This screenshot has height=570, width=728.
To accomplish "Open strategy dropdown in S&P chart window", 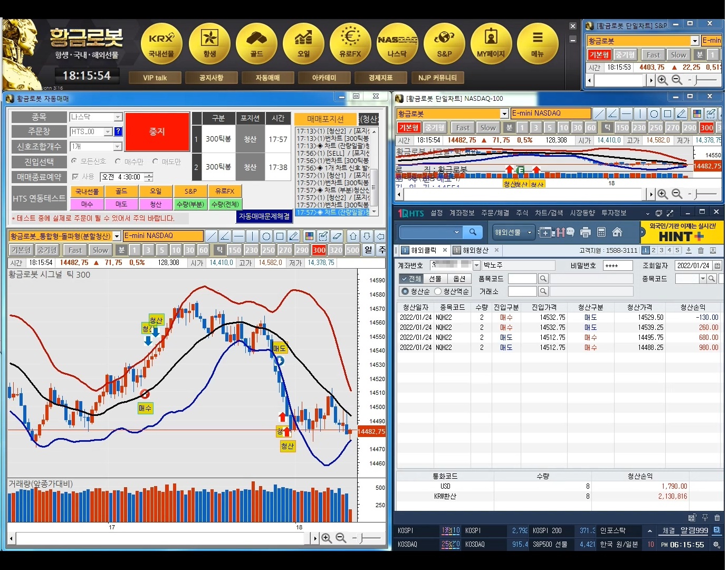I will [x=695, y=41].
